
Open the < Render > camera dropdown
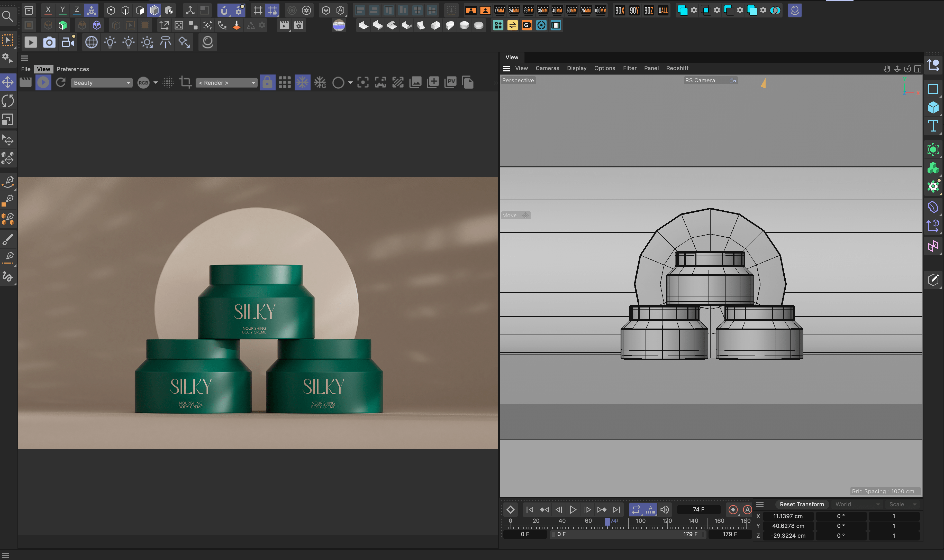tap(226, 83)
